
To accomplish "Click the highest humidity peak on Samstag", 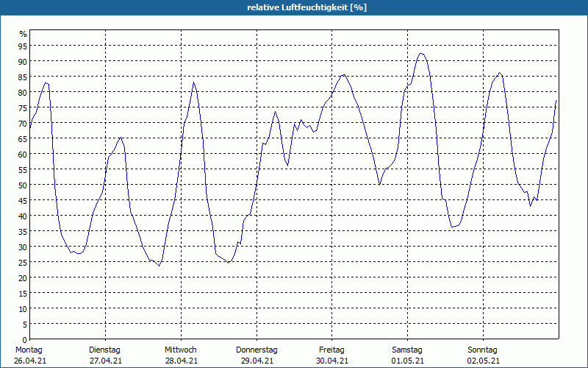I will [421, 53].
